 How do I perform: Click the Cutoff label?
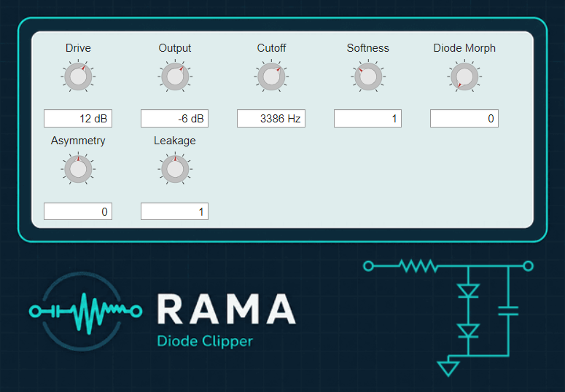(x=271, y=48)
